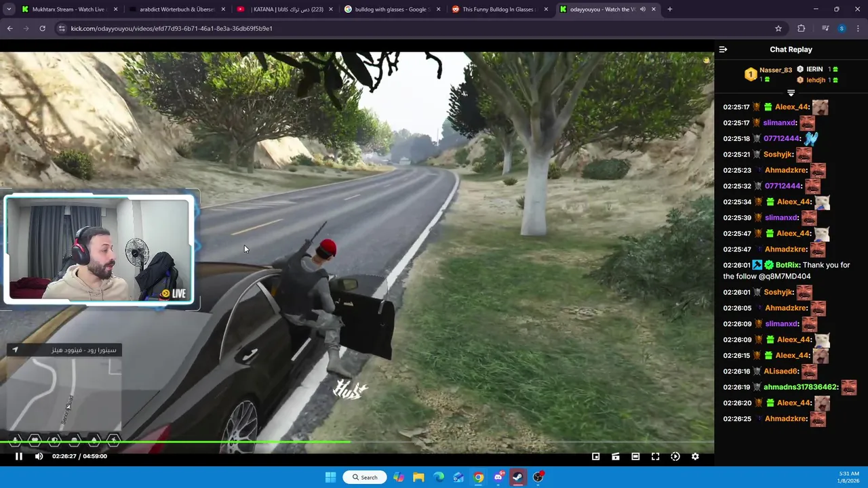The width and height of the screenshot is (868, 488).
Task: Launch Microsoft Edge from the taskbar
Action: pyautogui.click(x=439, y=477)
